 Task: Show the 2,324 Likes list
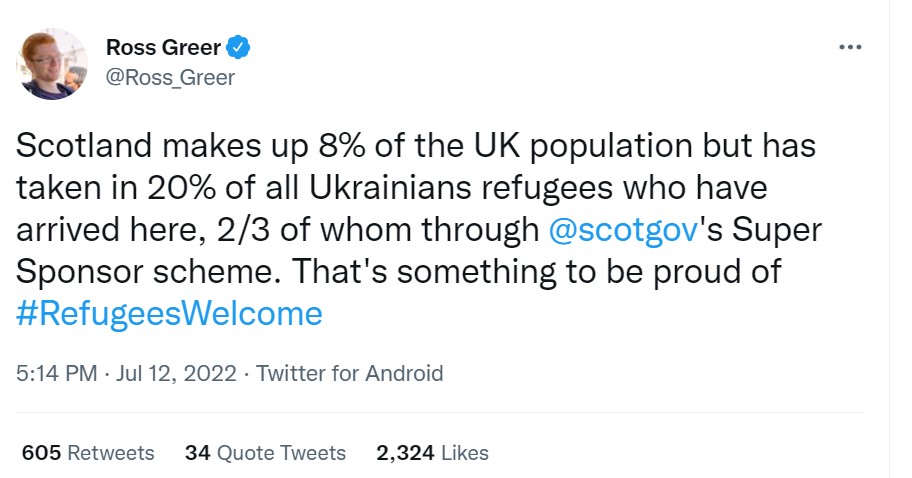point(432,453)
